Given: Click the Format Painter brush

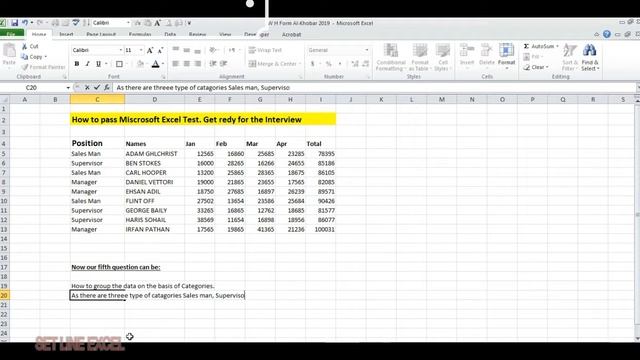Looking at the screenshot, I should [25, 67].
